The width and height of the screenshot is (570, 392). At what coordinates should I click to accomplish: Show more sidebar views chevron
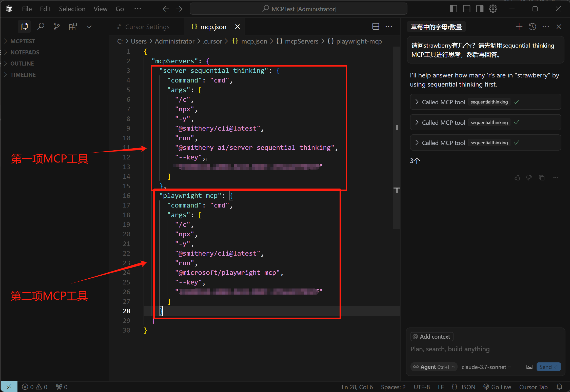89,27
